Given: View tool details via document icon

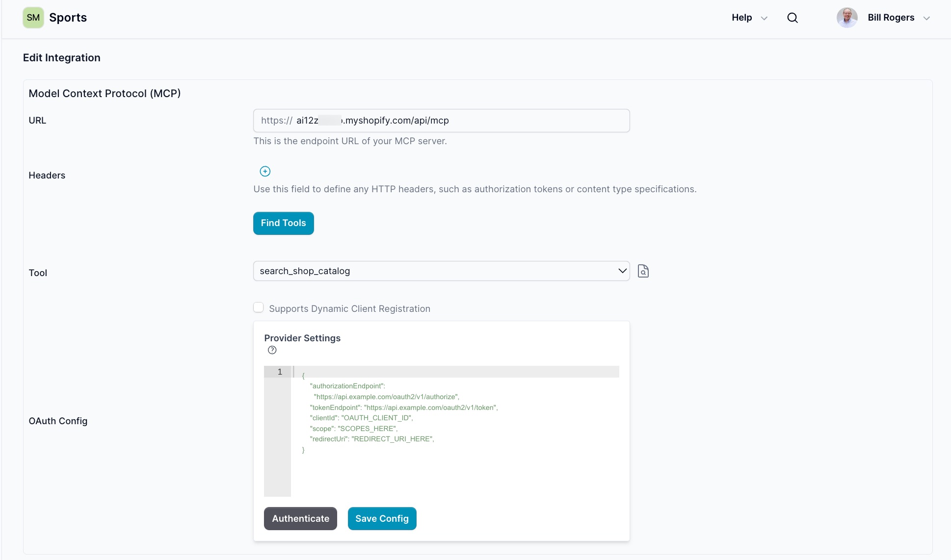Looking at the screenshot, I should click(643, 271).
